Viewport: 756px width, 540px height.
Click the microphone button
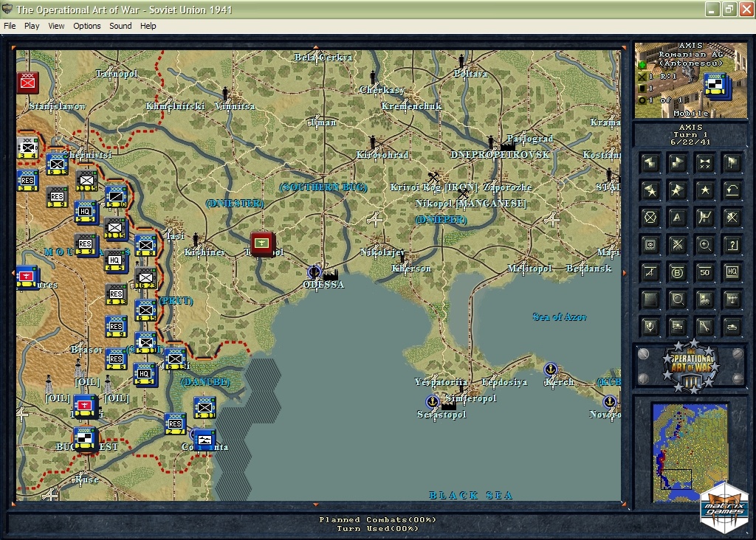(x=650, y=327)
